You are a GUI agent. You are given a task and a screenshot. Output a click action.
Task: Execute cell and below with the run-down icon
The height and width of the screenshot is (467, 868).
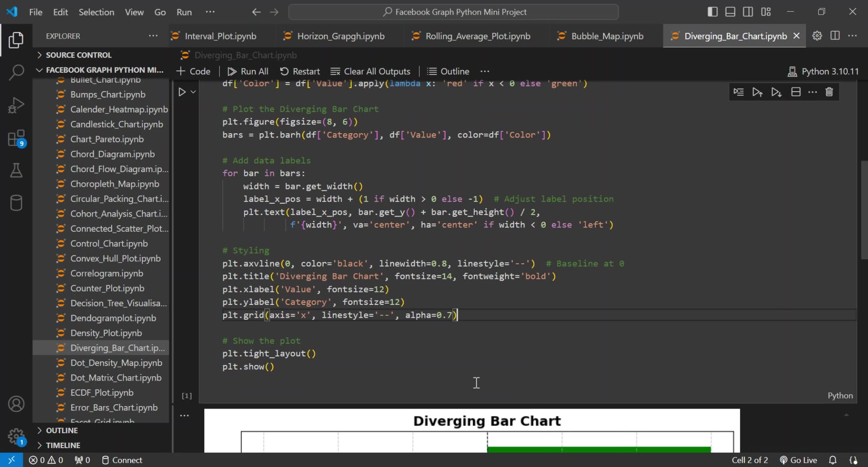[x=776, y=92]
